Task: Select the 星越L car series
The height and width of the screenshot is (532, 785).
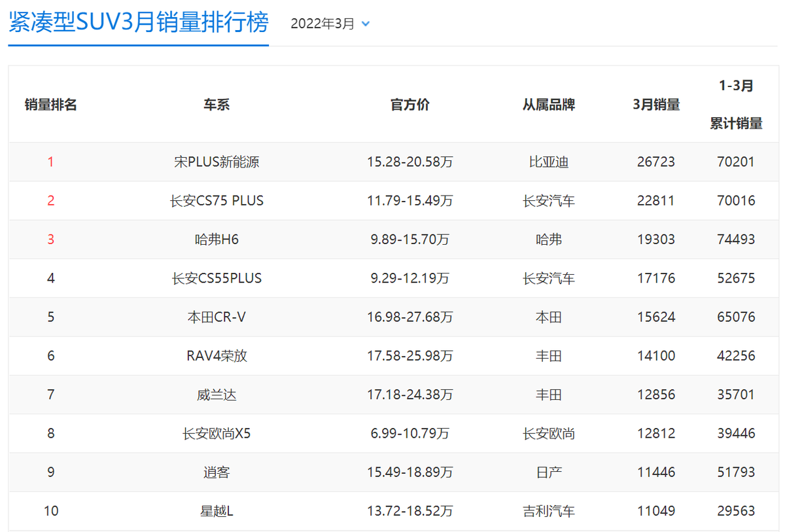Action: pyautogui.click(x=217, y=511)
